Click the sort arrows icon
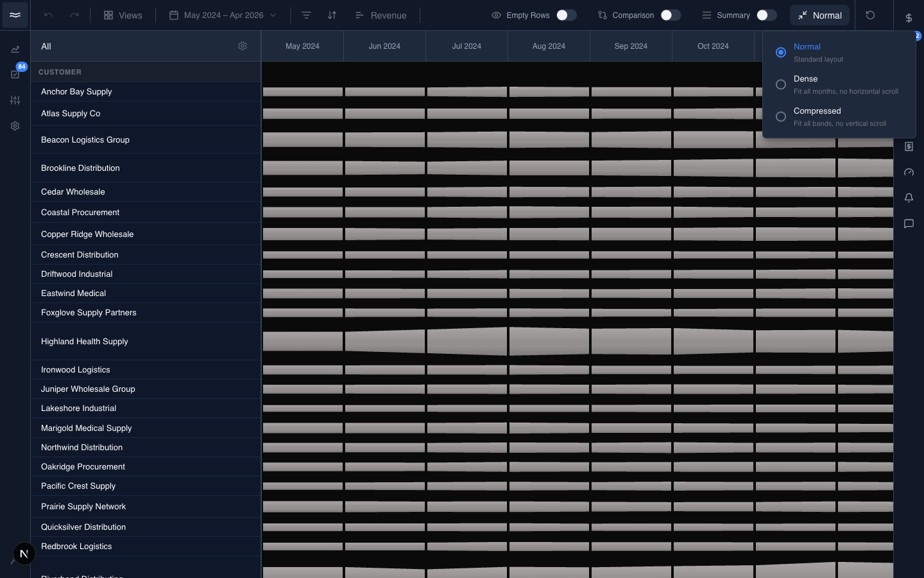This screenshot has height=578, width=924. (x=332, y=15)
